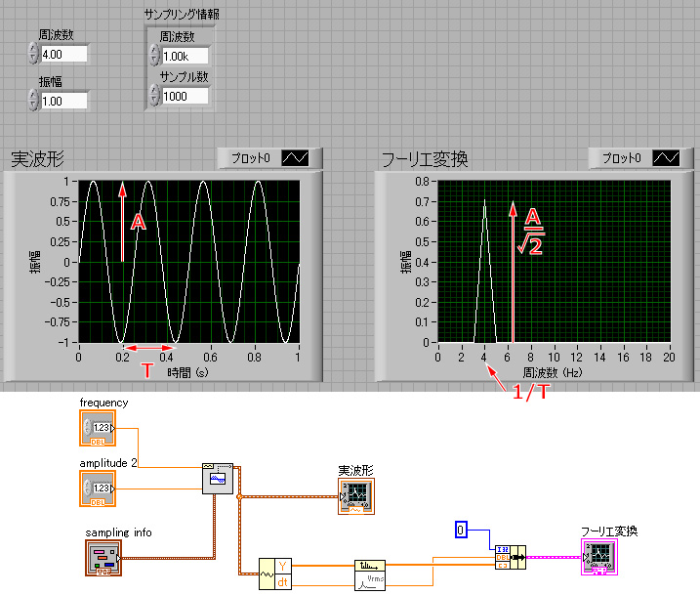Click the 実波形 graph indicator terminal
Viewport: 700px width, 595px height.
click(x=352, y=496)
